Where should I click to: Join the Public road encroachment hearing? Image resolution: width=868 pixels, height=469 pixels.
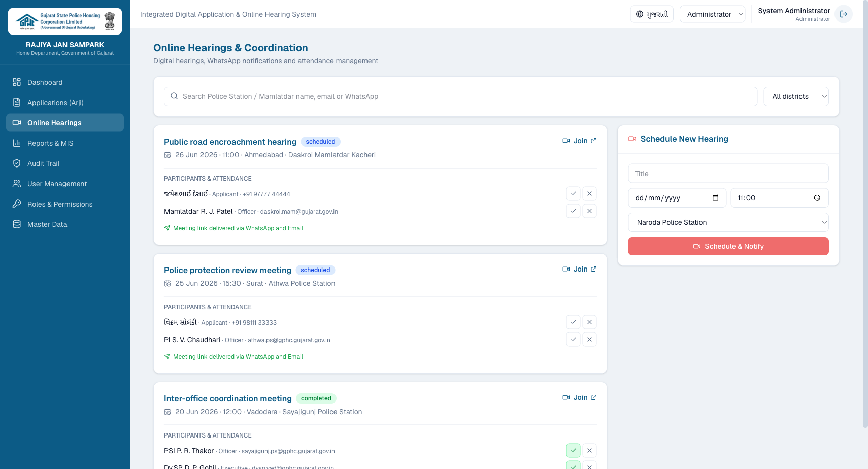[580, 141]
